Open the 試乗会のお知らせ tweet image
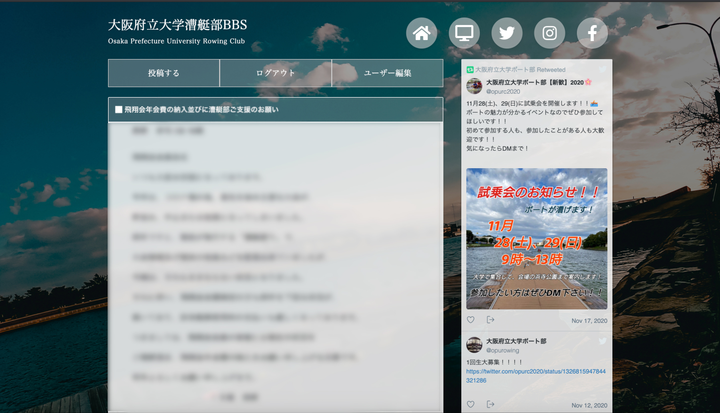Screen dimensions: 720x413 537,238
